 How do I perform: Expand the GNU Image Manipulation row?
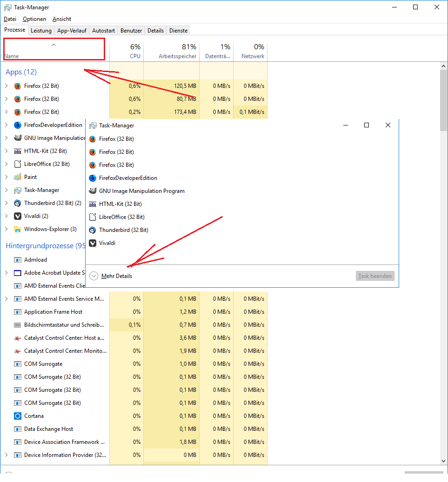point(7,138)
